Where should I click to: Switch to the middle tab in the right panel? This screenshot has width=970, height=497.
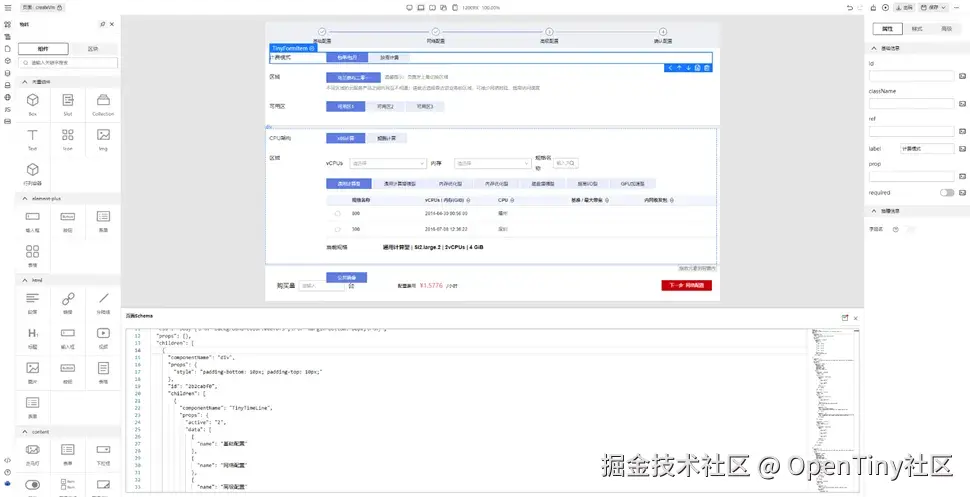pos(917,28)
